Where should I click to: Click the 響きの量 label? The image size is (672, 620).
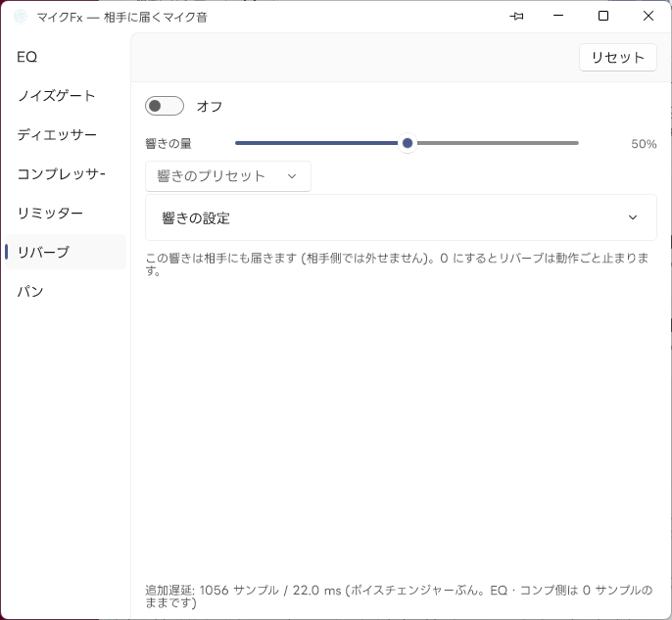point(168,144)
